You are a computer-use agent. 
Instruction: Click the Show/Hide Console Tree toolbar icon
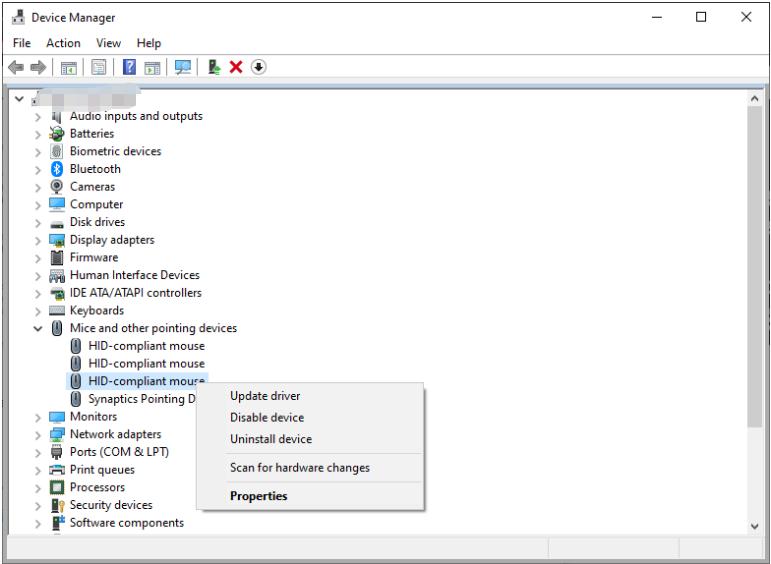[x=69, y=67]
